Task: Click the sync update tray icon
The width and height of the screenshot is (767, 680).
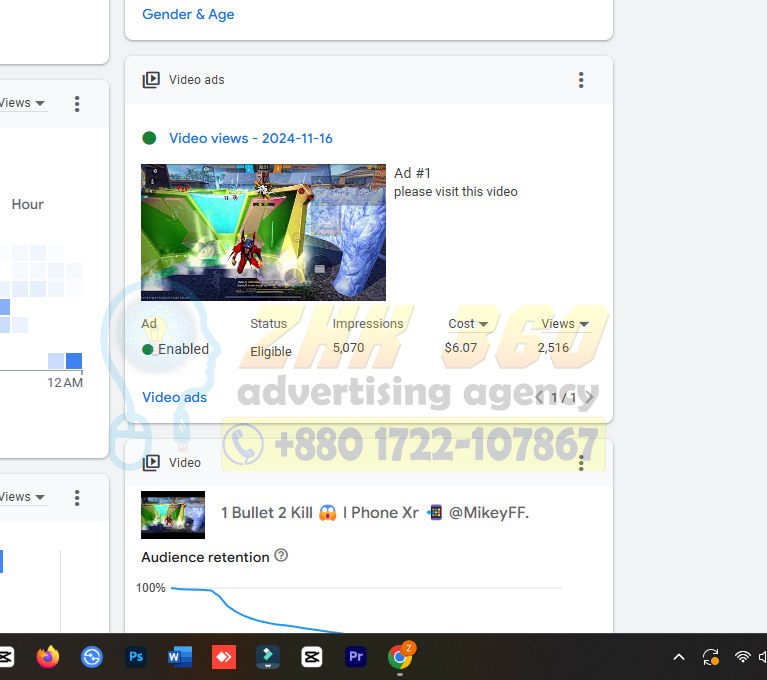Action: coord(711,657)
